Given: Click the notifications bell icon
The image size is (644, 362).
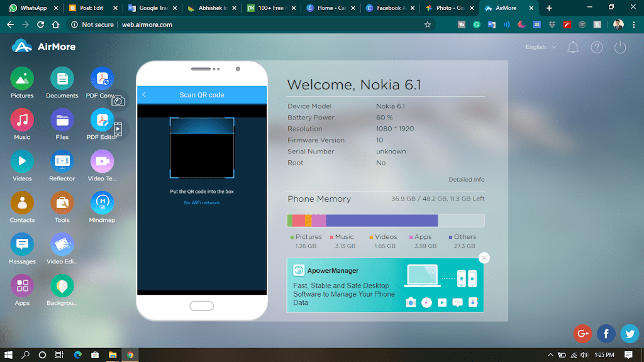Looking at the screenshot, I should point(573,47).
